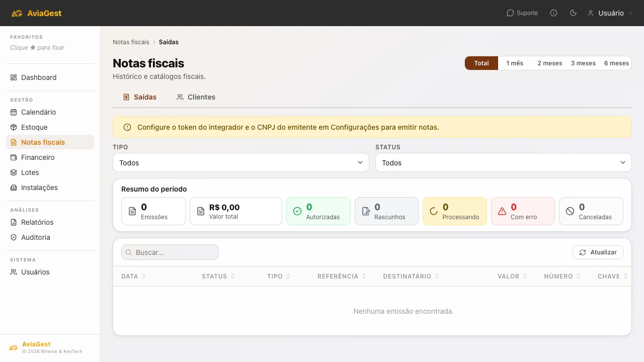
Task: Sort the table by Destinatário column
Action: point(411,277)
